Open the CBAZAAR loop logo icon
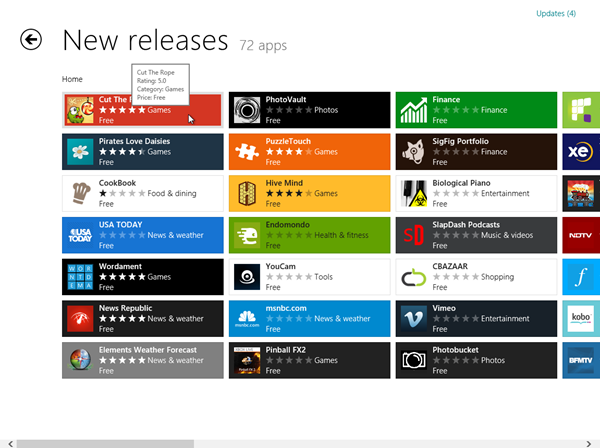Screen dimensions: 600x448 click(414, 277)
